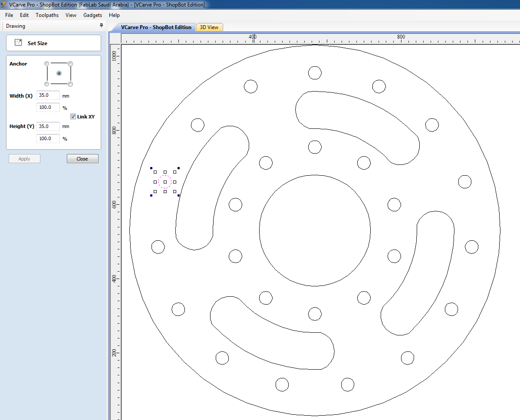Click the VCarve application icon in title bar
This screenshot has width=520, height=420.
[4, 4]
